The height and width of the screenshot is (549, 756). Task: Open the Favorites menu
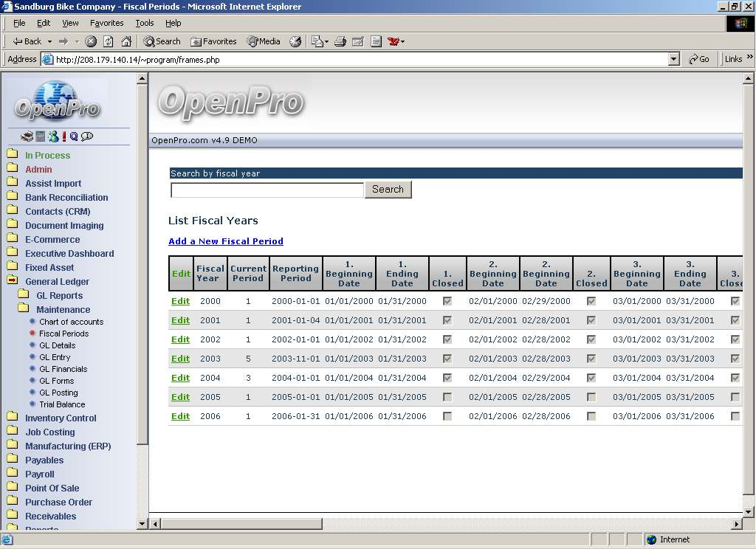pos(106,23)
